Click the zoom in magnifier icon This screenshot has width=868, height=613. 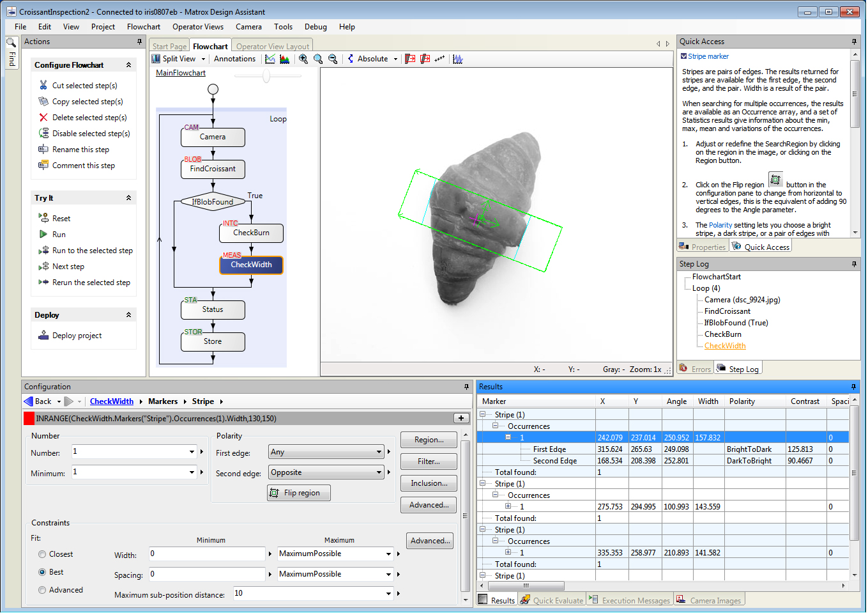303,59
